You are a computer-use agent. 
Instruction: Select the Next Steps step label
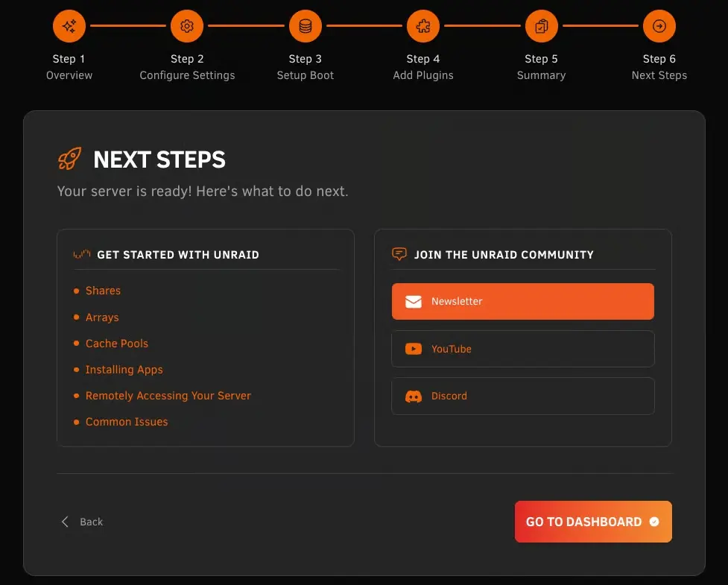tap(659, 75)
